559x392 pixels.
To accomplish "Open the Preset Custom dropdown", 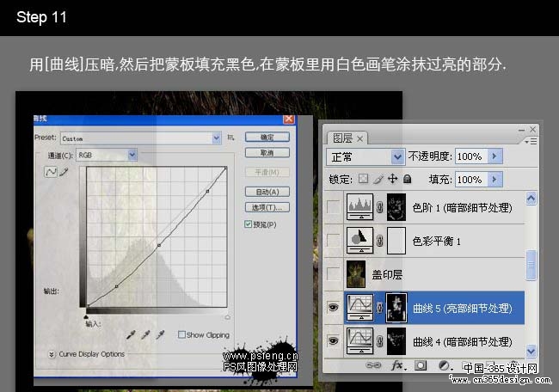I will click(x=217, y=138).
